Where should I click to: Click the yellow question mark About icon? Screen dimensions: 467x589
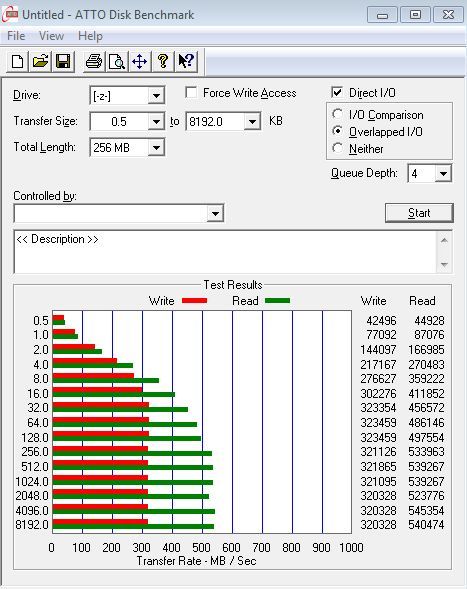click(162, 61)
